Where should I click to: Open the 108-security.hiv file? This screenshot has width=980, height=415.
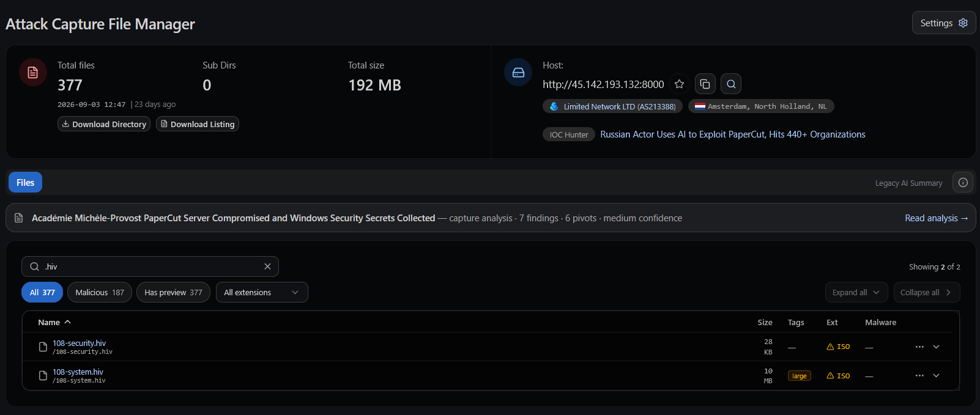pyautogui.click(x=79, y=343)
